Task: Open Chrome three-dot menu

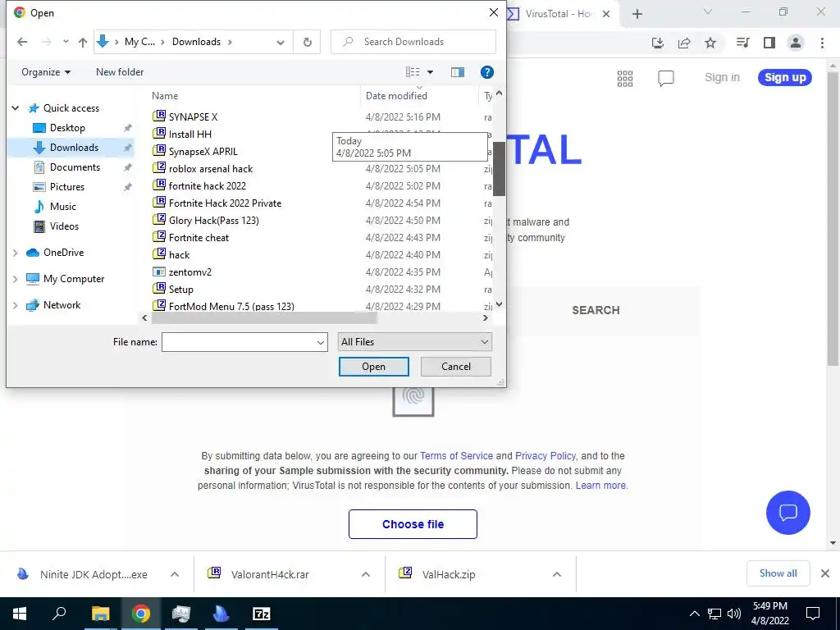Action: coord(822,43)
